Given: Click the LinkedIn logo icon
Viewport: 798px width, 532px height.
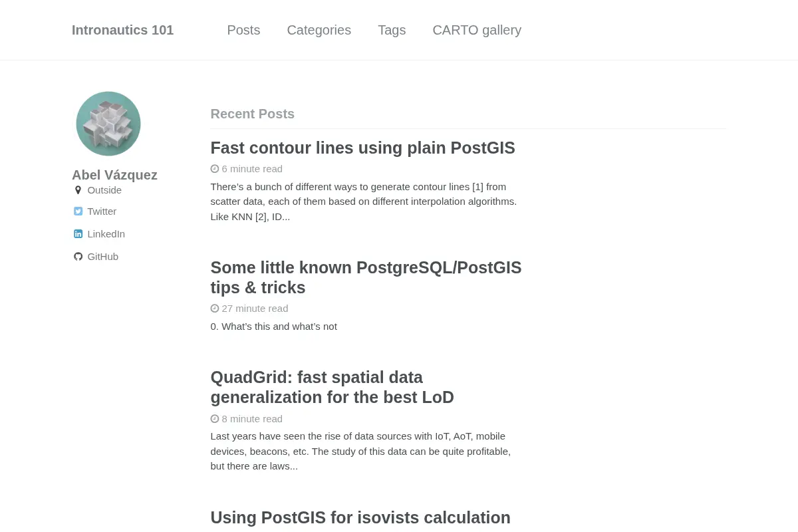Looking at the screenshot, I should [x=78, y=234].
